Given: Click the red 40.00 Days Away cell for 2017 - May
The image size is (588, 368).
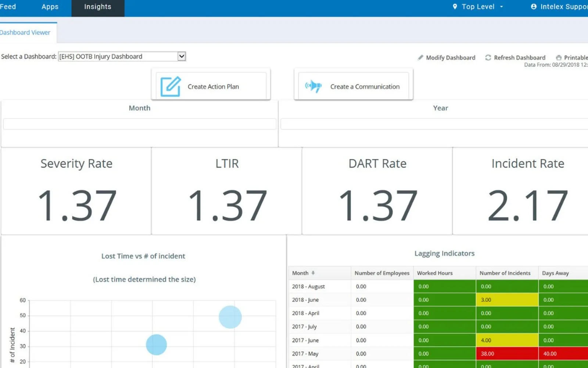Looking at the screenshot, I should click(563, 354).
